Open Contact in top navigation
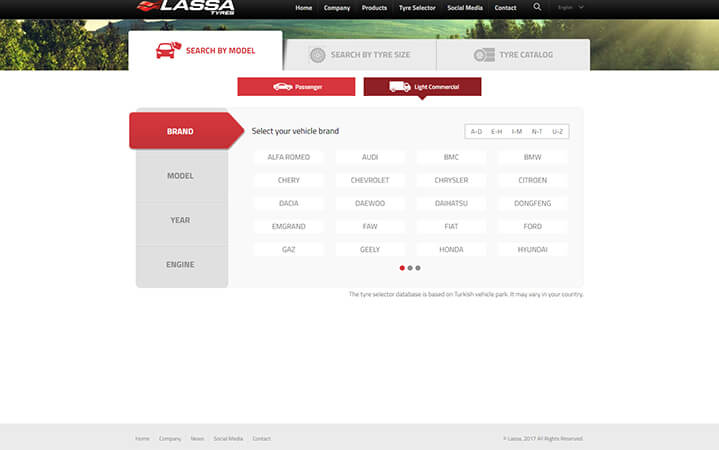Viewport: 719px width, 450px height. pyautogui.click(x=505, y=8)
